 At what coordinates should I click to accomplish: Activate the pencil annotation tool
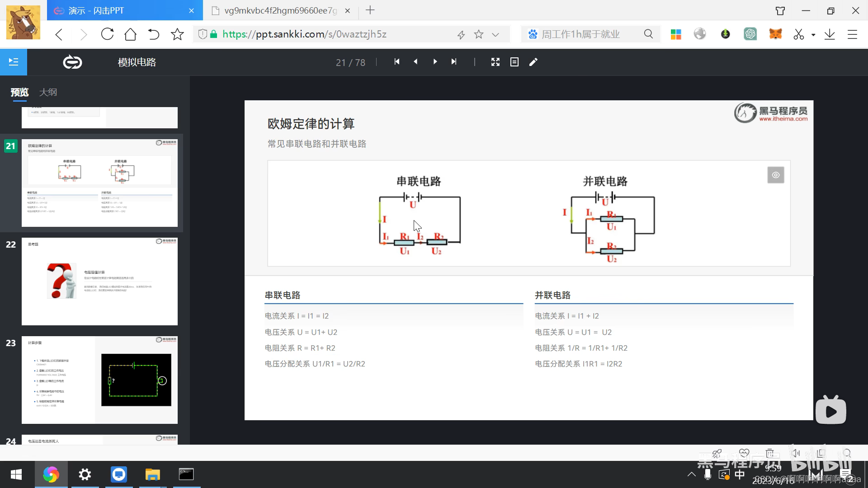click(x=533, y=62)
